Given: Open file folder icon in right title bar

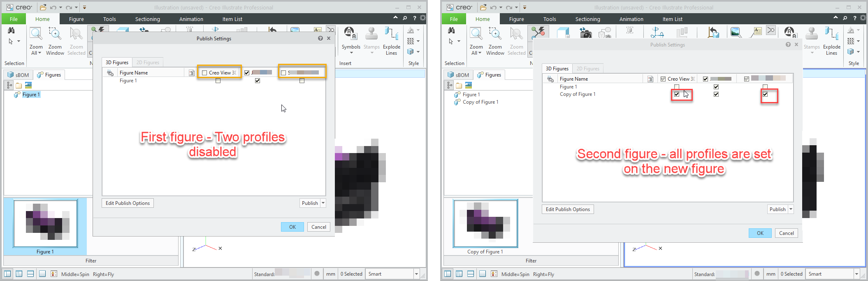Looking at the screenshot, I should 483,7.
